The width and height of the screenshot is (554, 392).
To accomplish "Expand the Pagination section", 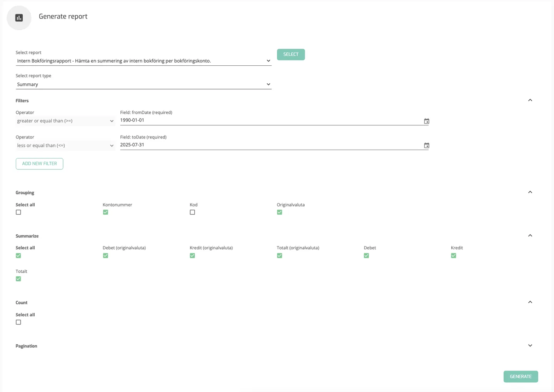I will click(x=530, y=346).
